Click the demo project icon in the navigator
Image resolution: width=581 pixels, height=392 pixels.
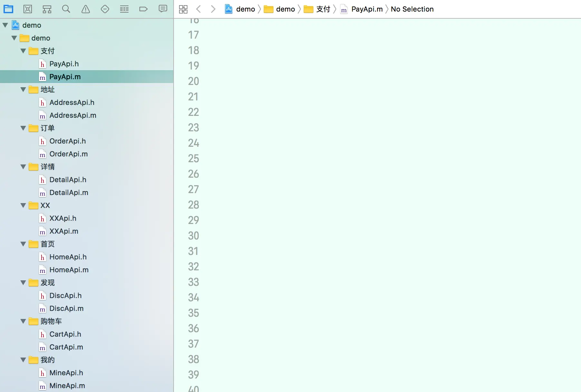(15, 25)
